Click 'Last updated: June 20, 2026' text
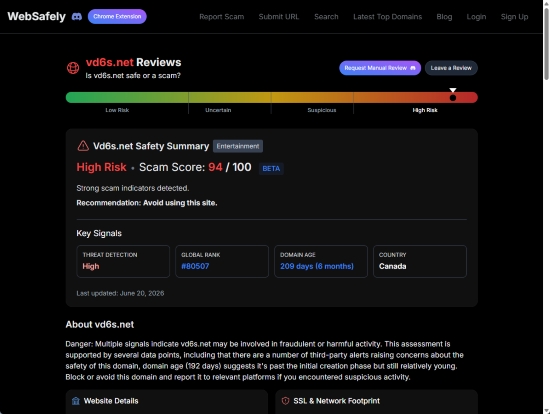Viewport: 550px width, 414px height. pos(120,293)
